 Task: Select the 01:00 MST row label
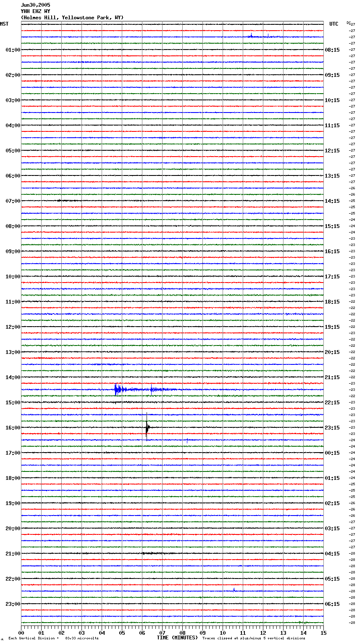[13, 50]
